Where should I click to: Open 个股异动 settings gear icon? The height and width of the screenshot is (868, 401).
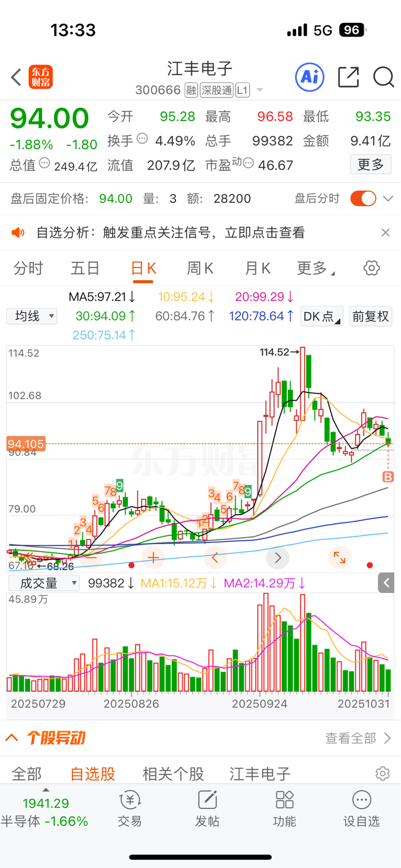point(383,774)
